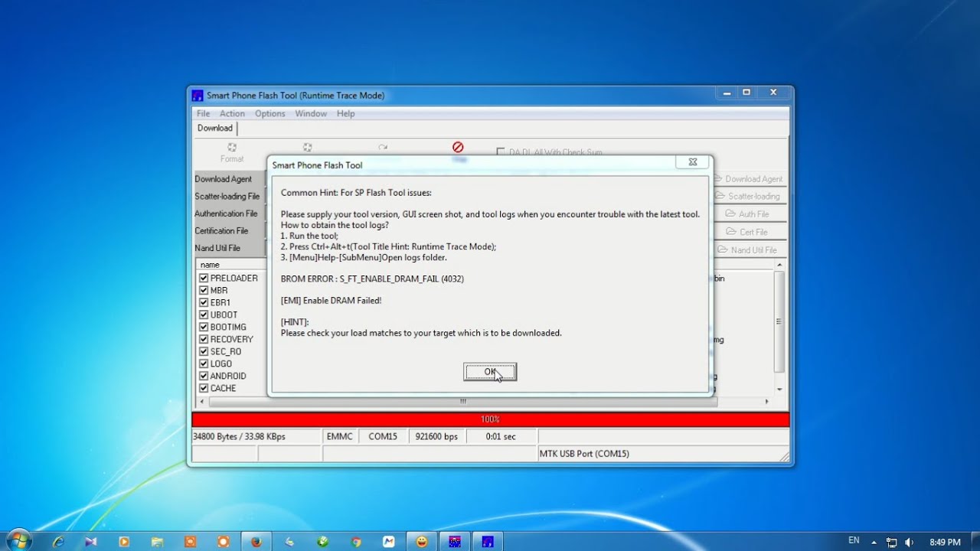Screen dimensions: 980x551
Task: Click the folder icon on Download Agent button
Action: tap(719, 179)
